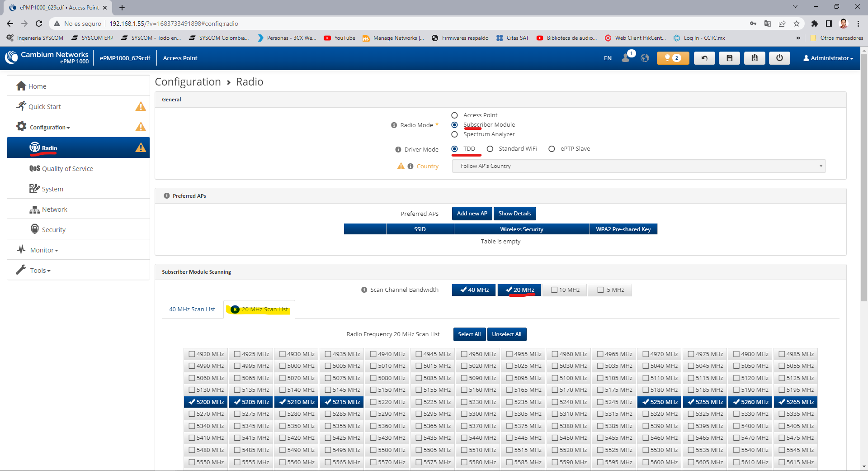This screenshot has height=471, width=868.
Task: Save configuration with the floppy disk icon
Action: coord(729,58)
